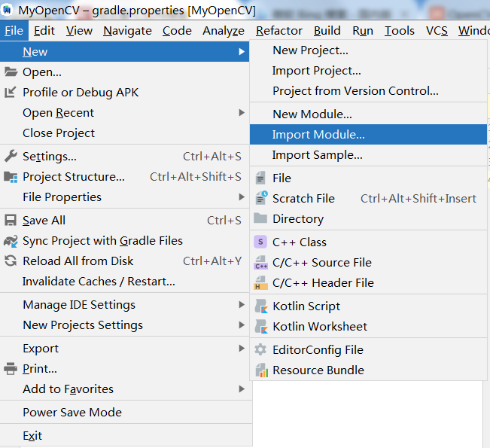Click the Resource Bundle icon

262,370
